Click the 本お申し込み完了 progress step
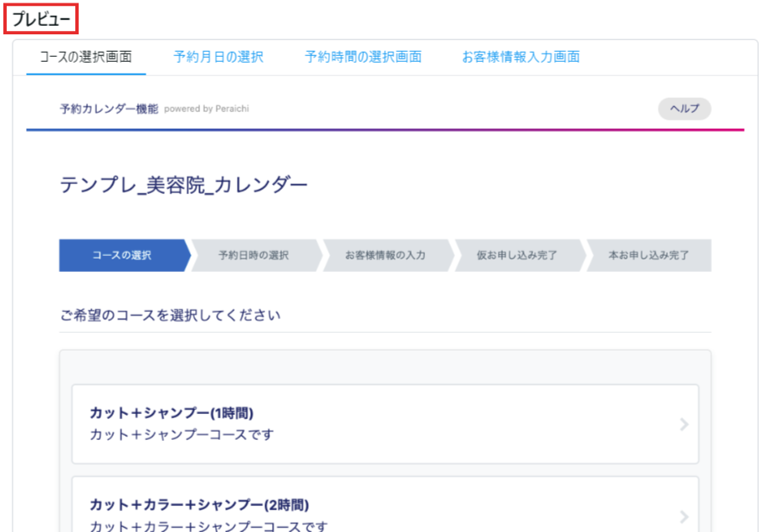 (649, 256)
